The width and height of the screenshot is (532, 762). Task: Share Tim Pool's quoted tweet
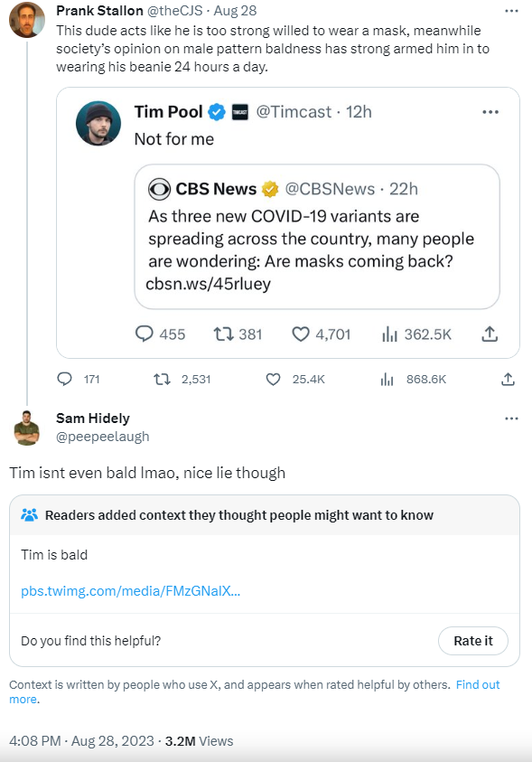click(x=490, y=334)
